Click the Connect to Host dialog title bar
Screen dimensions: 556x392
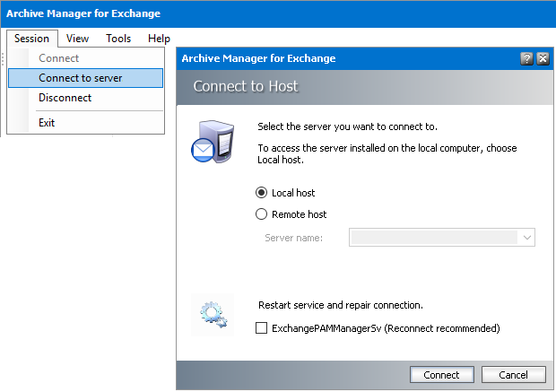click(341, 58)
